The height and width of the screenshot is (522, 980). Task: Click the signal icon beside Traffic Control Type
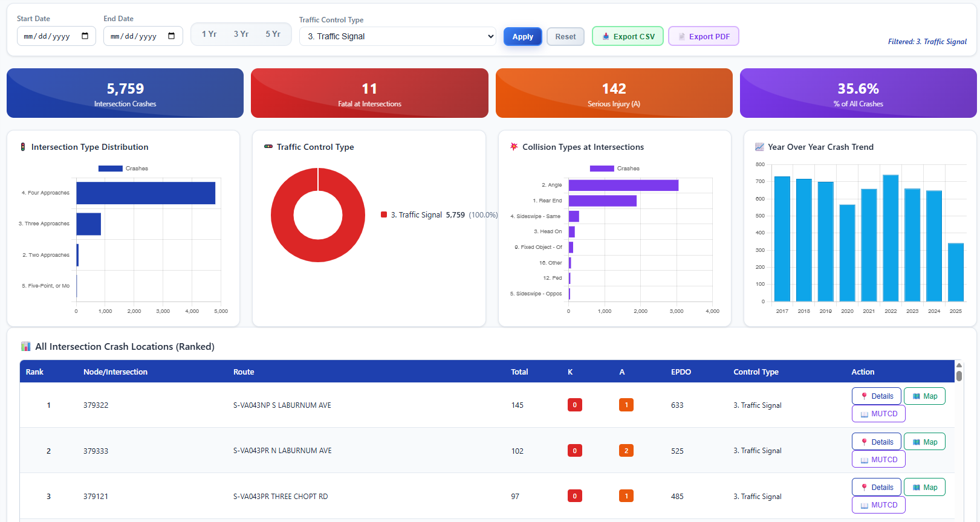coord(268,147)
